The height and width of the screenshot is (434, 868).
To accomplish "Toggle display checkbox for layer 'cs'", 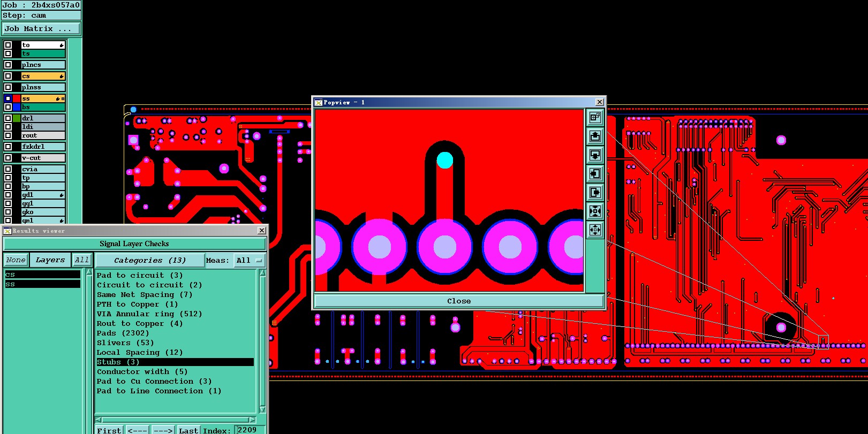I will [x=8, y=76].
